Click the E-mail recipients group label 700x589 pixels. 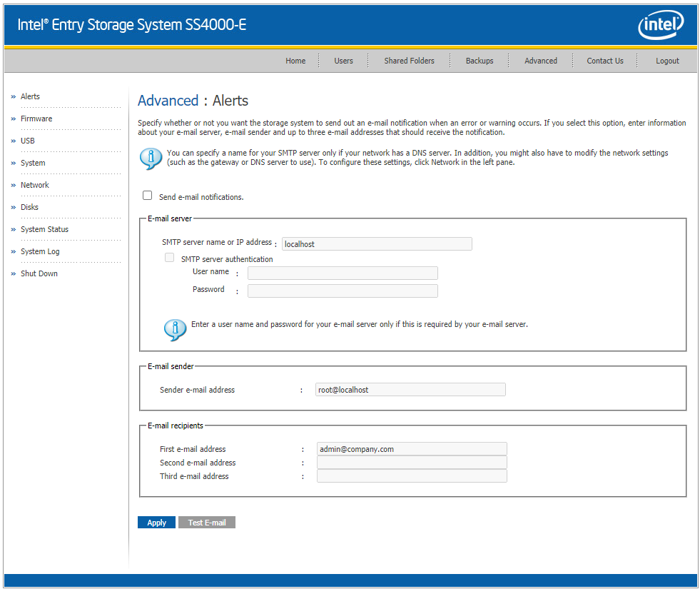tap(176, 426)
